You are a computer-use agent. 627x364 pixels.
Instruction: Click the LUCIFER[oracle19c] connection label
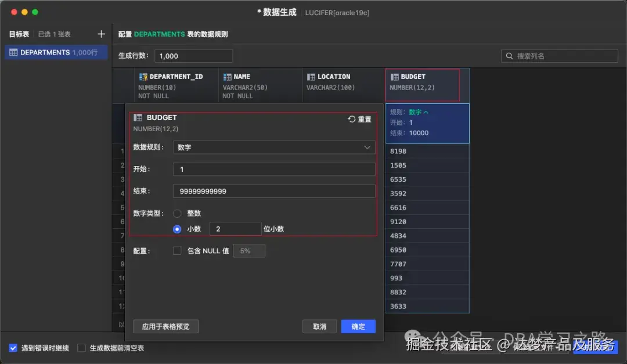click(x=337, y=13)
